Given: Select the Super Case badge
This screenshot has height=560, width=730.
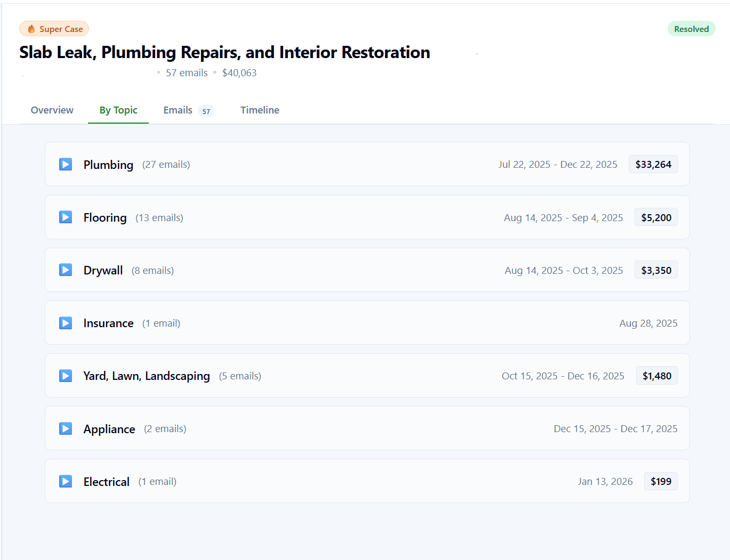Looking at the screenshot, I should 54,28.
